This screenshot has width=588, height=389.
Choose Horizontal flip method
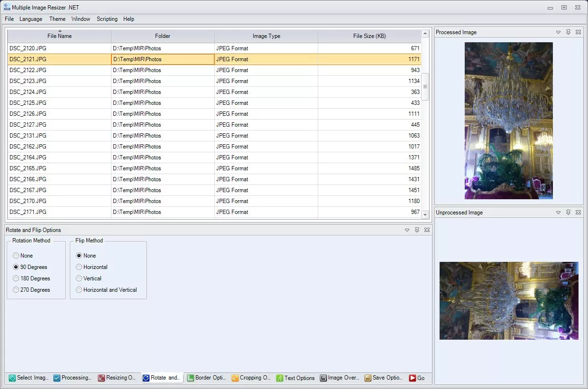click(x=78, y=267)
